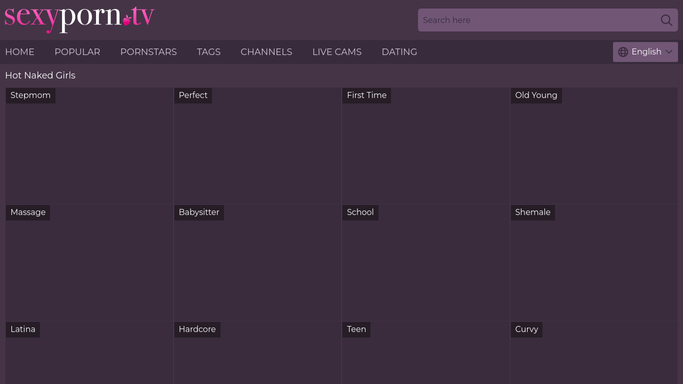Screen dimensions: 683x384
Task: Open the LIVE CAMS link
Action: (x=337, y=52)
